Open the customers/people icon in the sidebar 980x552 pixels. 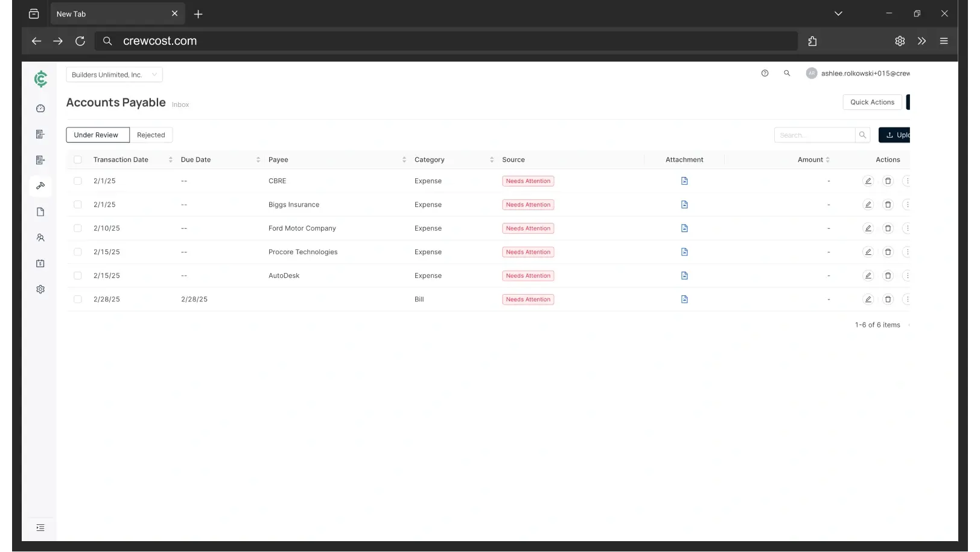point(40,237)
